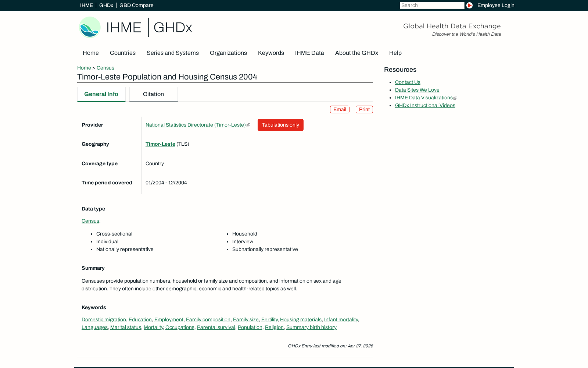Click the 'GHDx Entry last modified on' text
Image resolution: width=588 pixels, height=368 pixels.
(x=330, y=346)
